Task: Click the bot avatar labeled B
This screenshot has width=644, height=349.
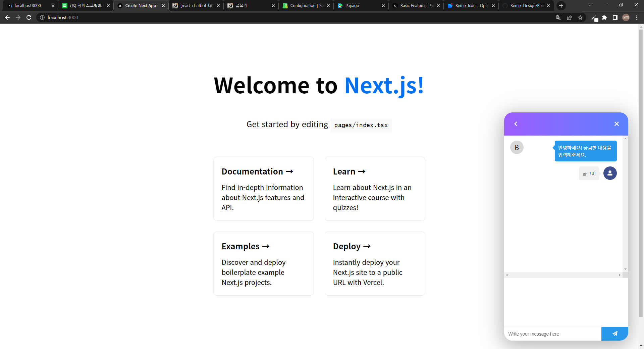Action: (517, 147)
